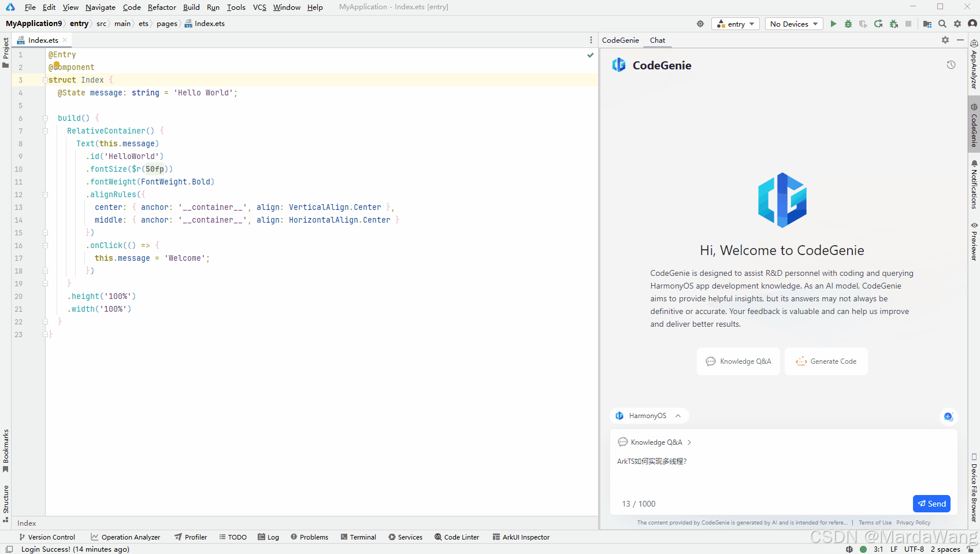Run the entry module with the green play icon

pyautogui.click(x=833, y=24)
